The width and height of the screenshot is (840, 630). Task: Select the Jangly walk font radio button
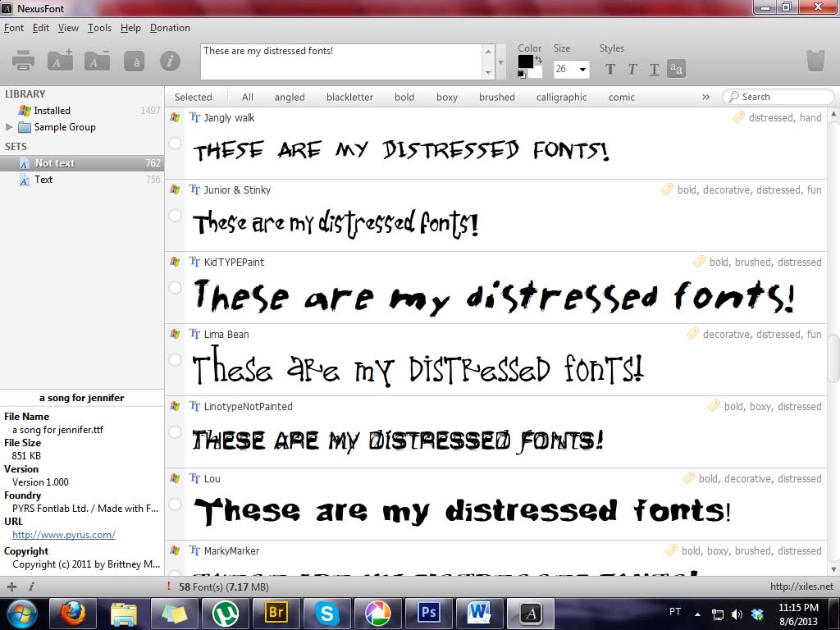pyautogui.click(x=176, y=143)
